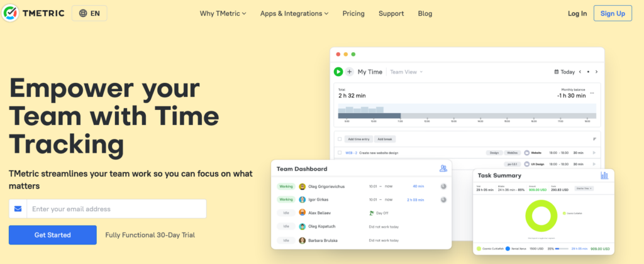This screenshot has width=644, height=264.
Task: Click the Website project icon
Action: click(527, 153)
